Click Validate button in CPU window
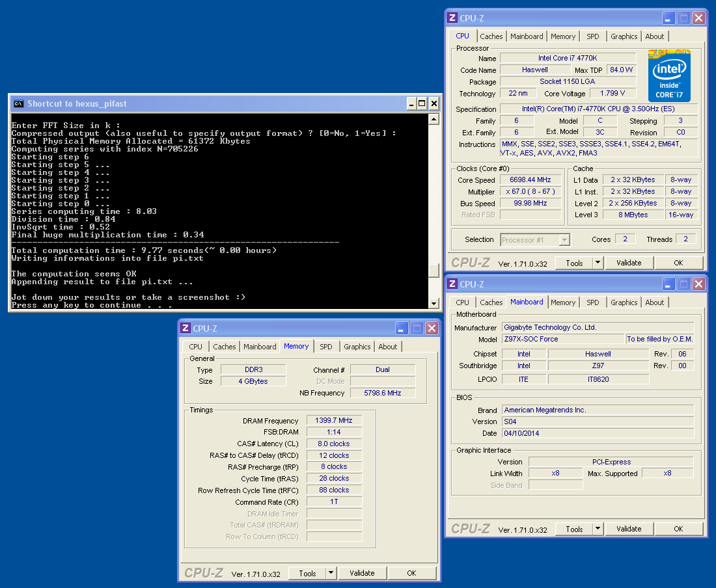This screenshot has height=588, width=716. point(629,263)
